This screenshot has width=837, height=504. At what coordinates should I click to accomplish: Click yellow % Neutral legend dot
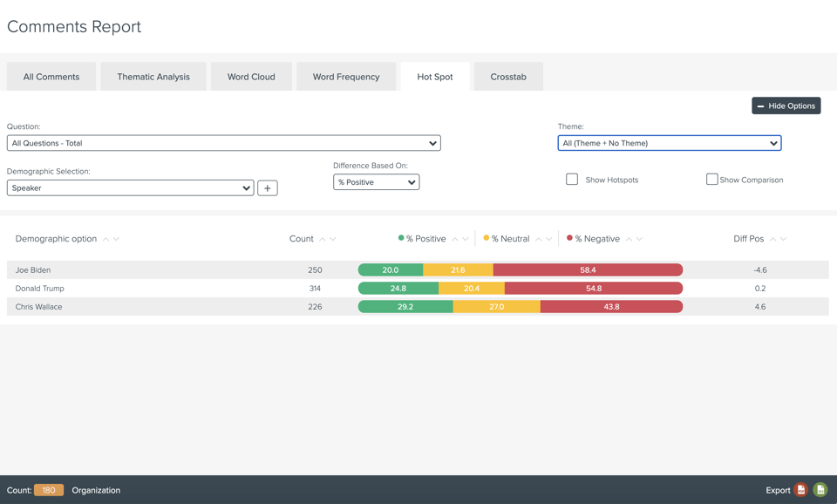tap(487, 238)
